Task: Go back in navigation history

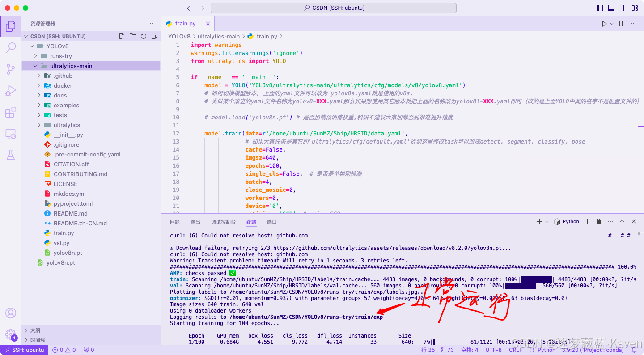Action: [x=190, y=8]
